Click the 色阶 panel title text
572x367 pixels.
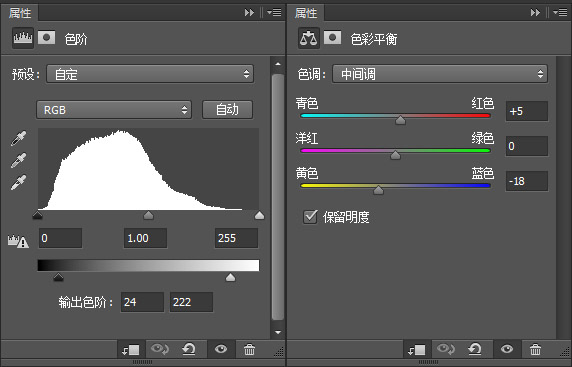[x=76, y=39]
